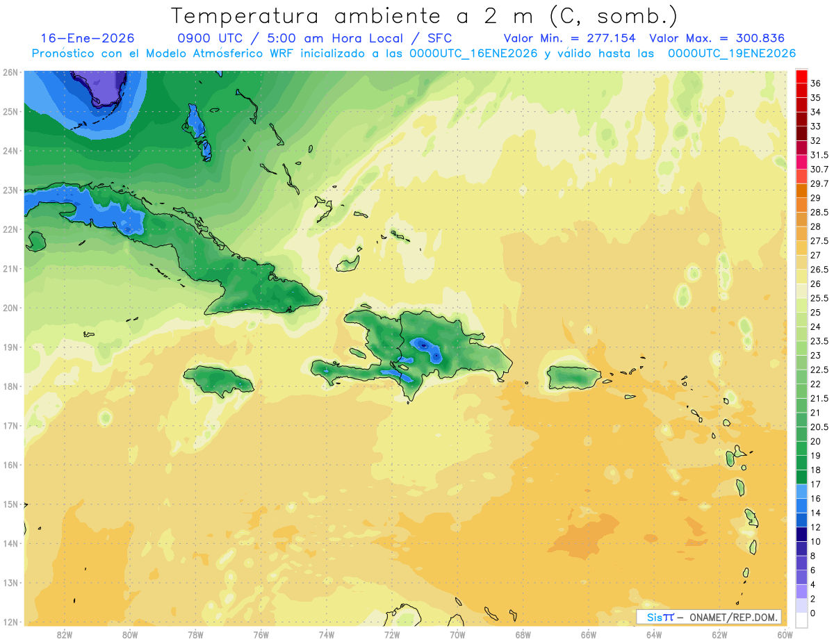The height and width of the screenshot is (644, 834).
Task: Click the '13N' latitude axis label
Action: pos(10,583)
